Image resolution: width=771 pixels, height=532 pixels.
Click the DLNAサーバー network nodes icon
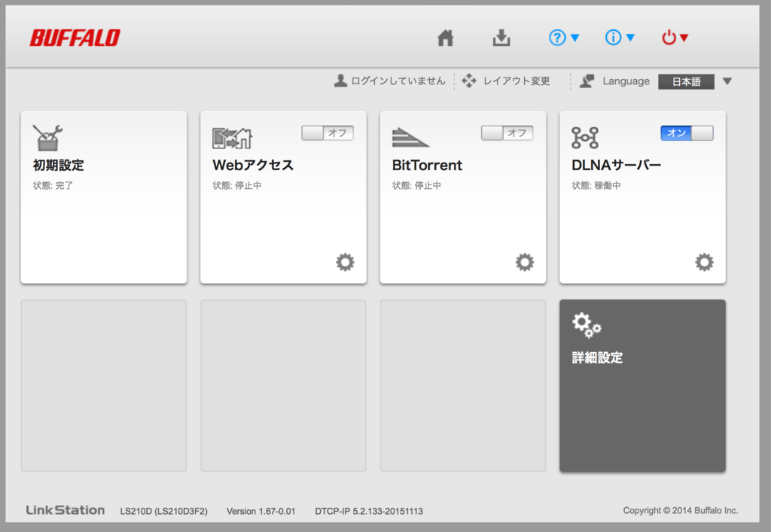[584, 138]
